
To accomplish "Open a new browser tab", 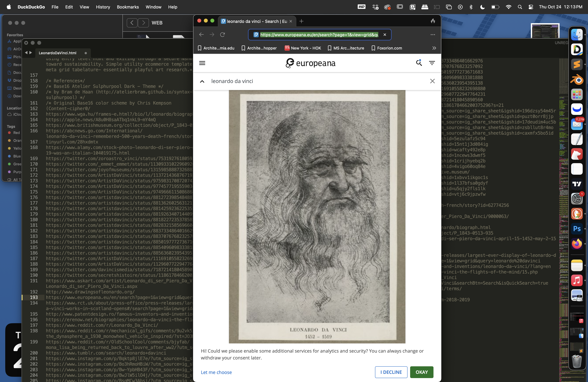I will (301, 21).
